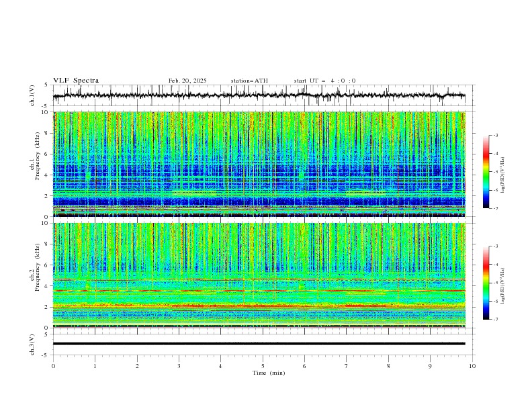The image size is (532, 411).
Task: Click the "VLF Spectra" title text
Action: (x=76, y=81)
